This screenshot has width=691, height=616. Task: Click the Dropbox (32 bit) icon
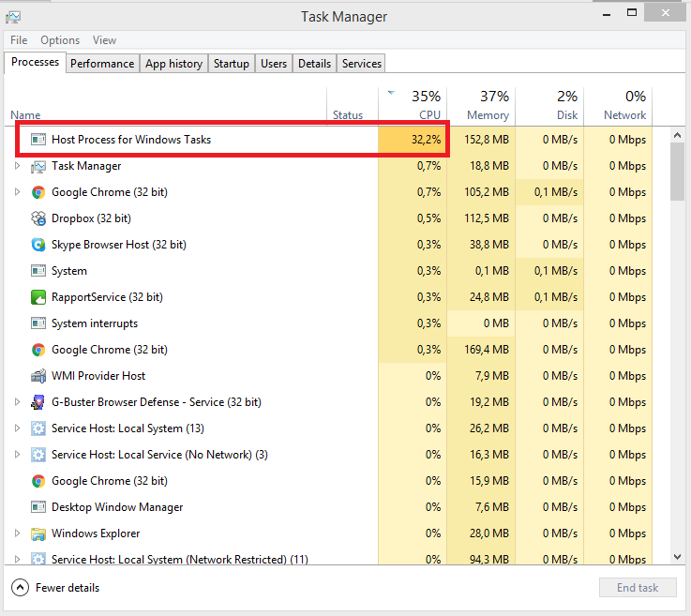[x=38, y=218]
